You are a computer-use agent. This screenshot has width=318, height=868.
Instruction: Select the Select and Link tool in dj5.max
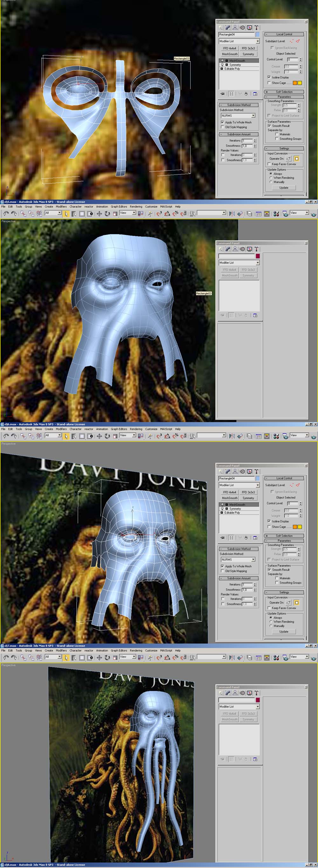point(23,214)
